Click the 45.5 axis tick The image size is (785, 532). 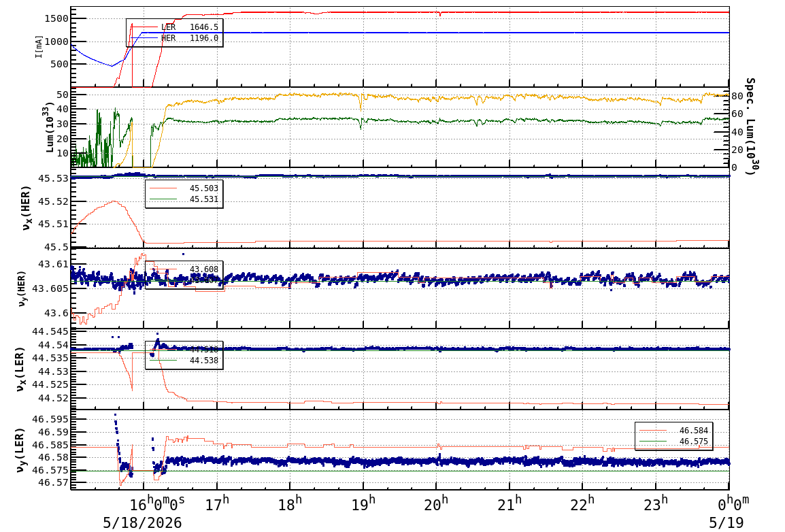[56, 247]
